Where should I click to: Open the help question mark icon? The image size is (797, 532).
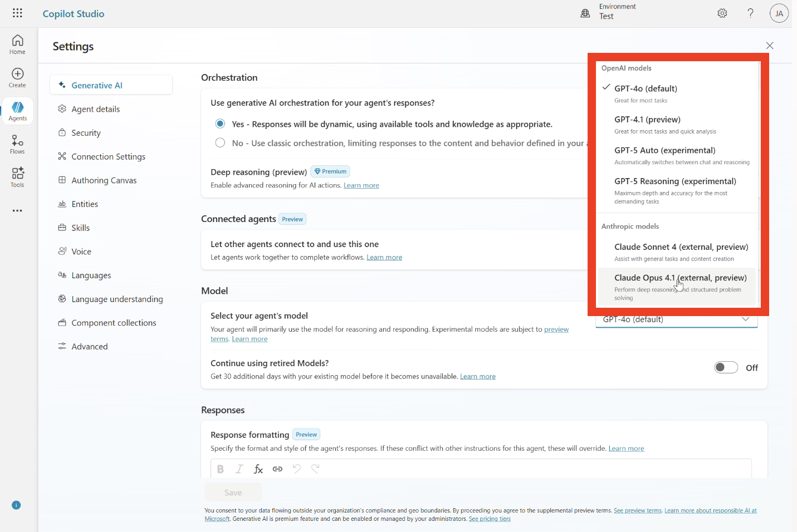click(x=751, y=13)
